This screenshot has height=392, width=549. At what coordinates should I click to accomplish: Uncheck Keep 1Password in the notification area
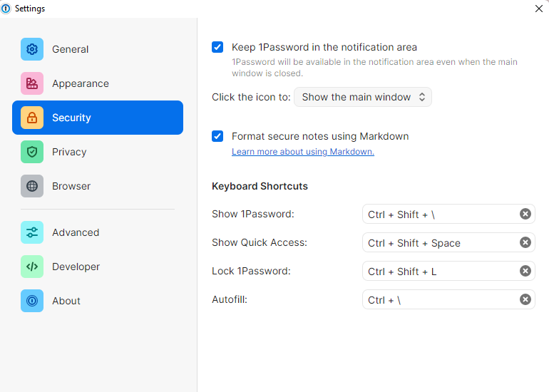217,48
